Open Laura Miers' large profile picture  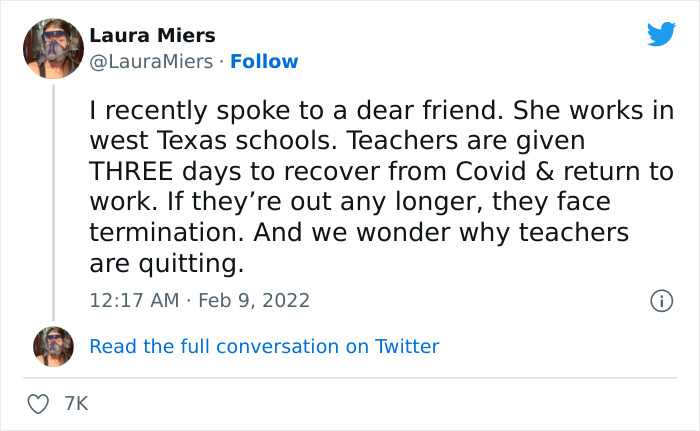click(53, 49)
